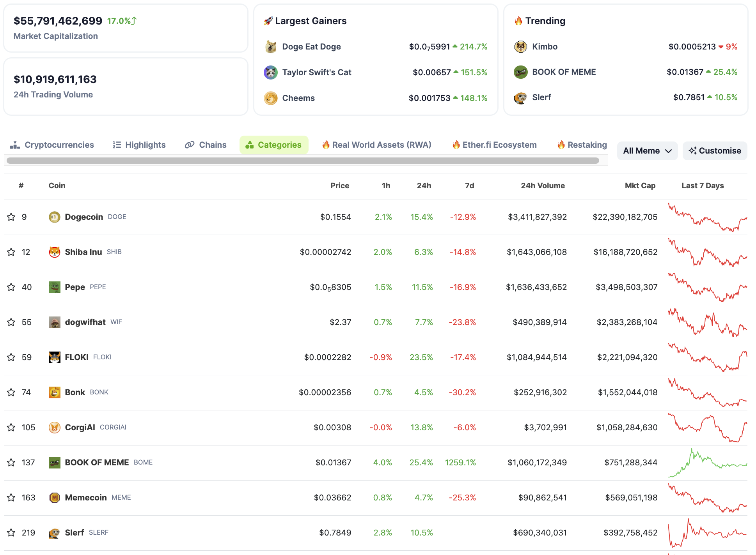Star the Bonk coin row
The image size is (756, 555).
point(11,392)
